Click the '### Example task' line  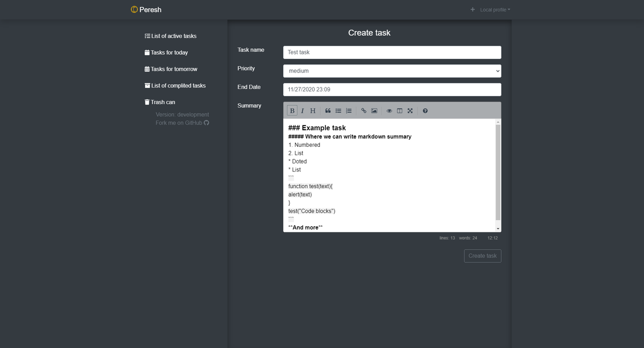317,128
